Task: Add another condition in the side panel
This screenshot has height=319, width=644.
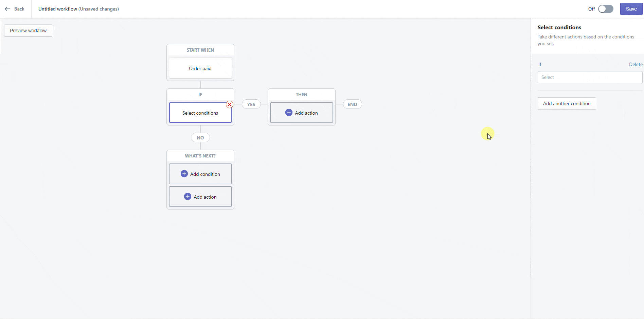Action: pyautogui.click(x=567, y=103)
